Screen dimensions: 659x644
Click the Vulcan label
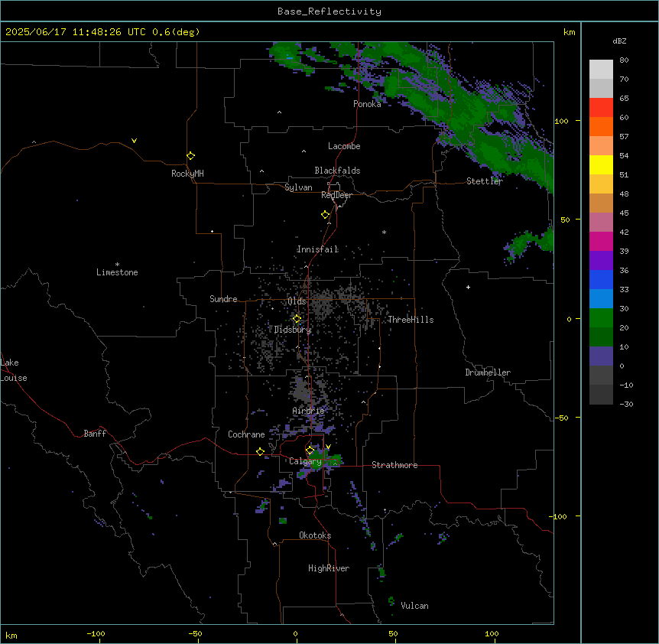tap(415, 606)
